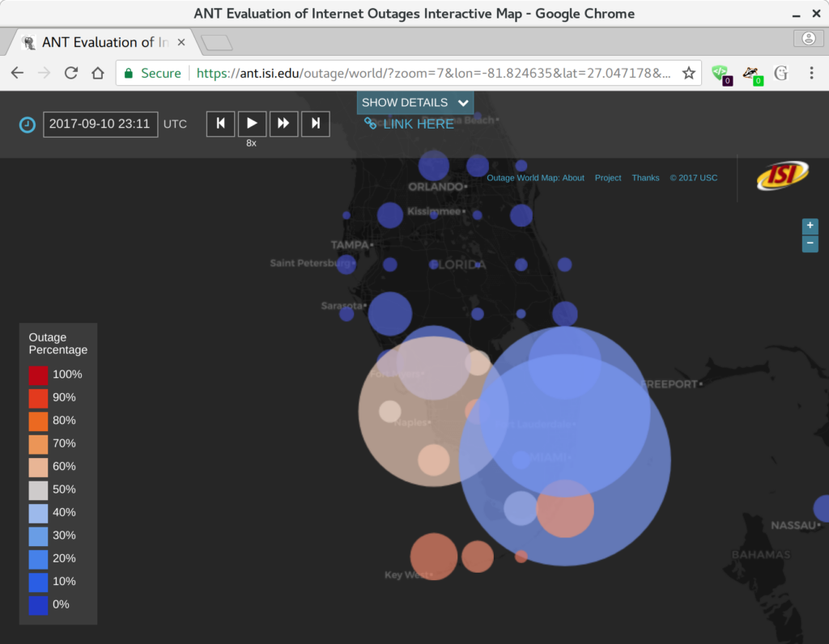Image resolution: width=829 pixels, height=644 pixels.
Task: Click the salmon circle inside the Miami cluster
Action: (x=565, y=509)
